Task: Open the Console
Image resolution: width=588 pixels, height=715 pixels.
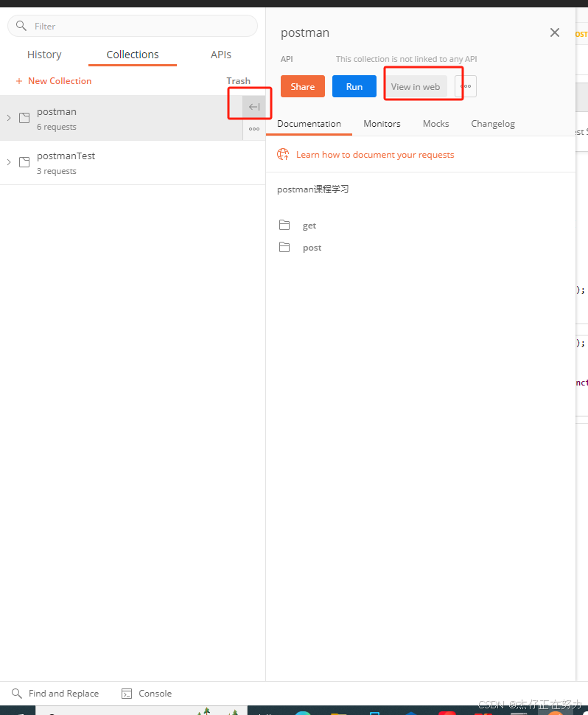Action: 155,693
